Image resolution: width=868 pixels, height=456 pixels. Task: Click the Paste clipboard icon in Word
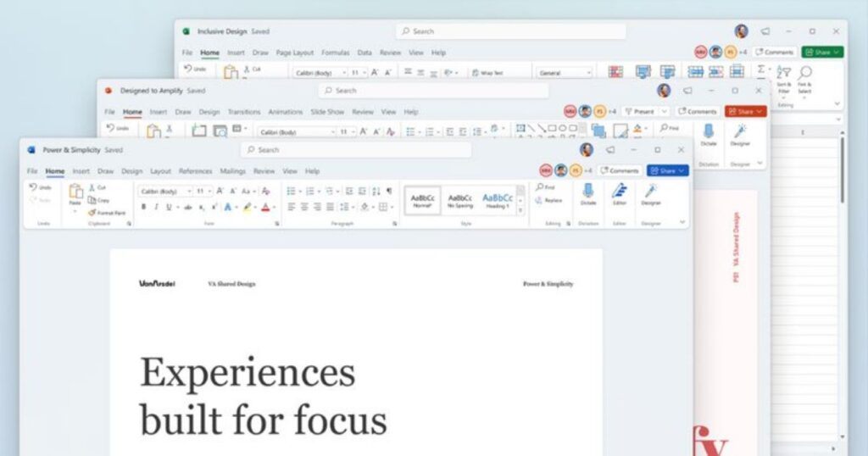pos(75,192)
